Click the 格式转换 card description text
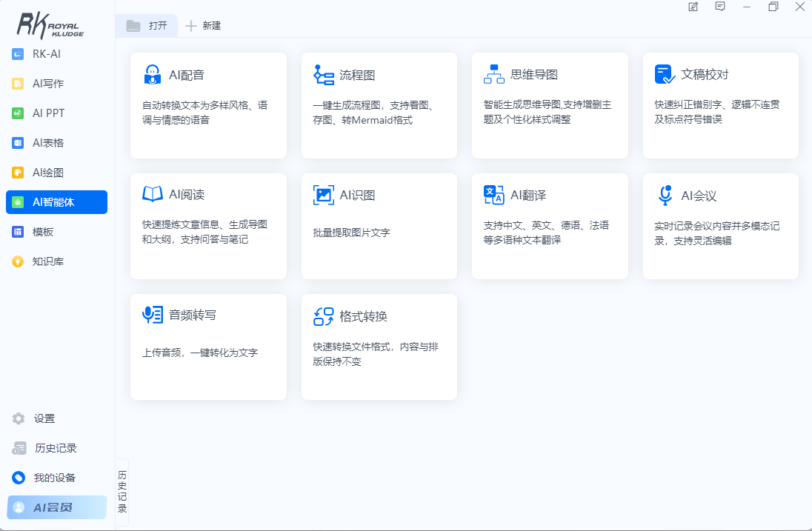 [x=376, y=354]
